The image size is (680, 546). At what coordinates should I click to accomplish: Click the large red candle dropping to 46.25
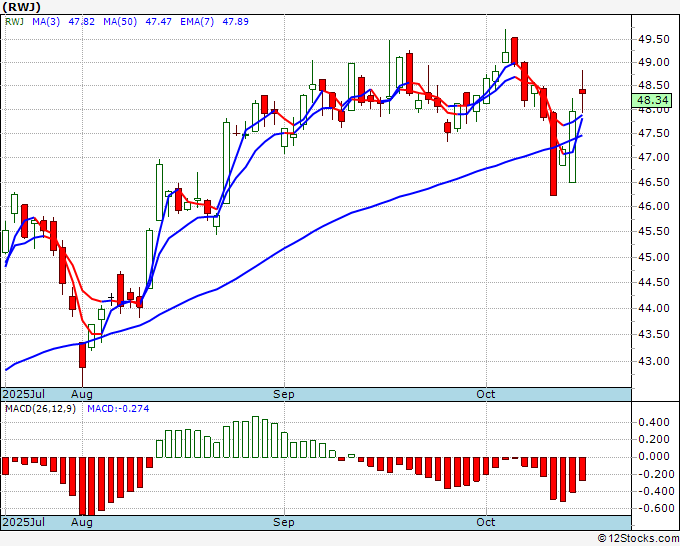[553, 154]
